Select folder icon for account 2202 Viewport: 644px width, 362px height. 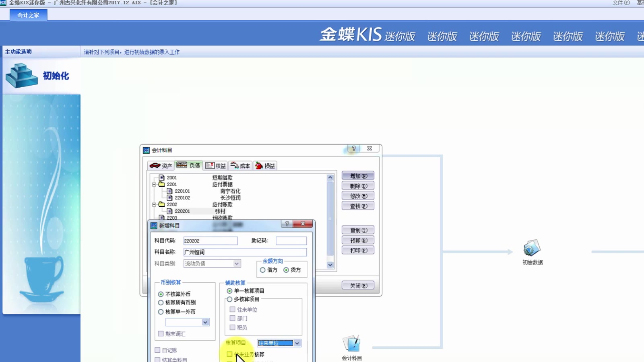(161, 204)
